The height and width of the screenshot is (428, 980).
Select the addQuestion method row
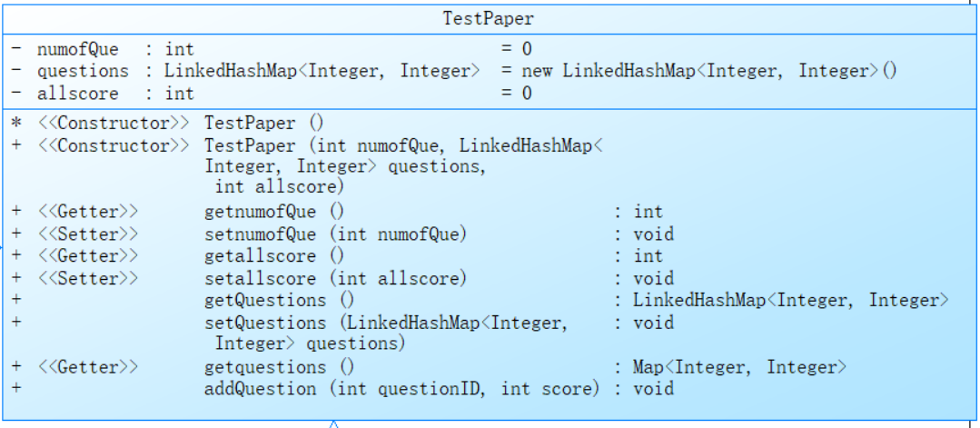(x=402, y=389)
